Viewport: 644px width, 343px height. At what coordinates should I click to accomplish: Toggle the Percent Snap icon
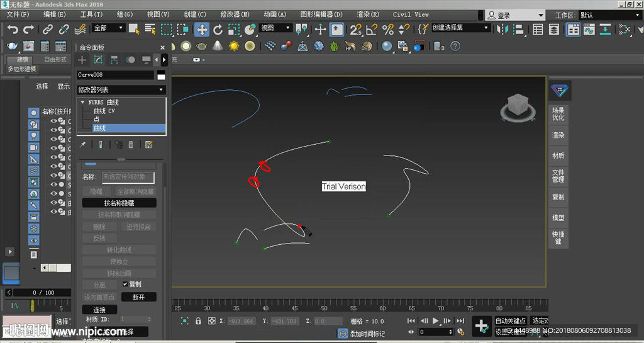coord(387,30)
